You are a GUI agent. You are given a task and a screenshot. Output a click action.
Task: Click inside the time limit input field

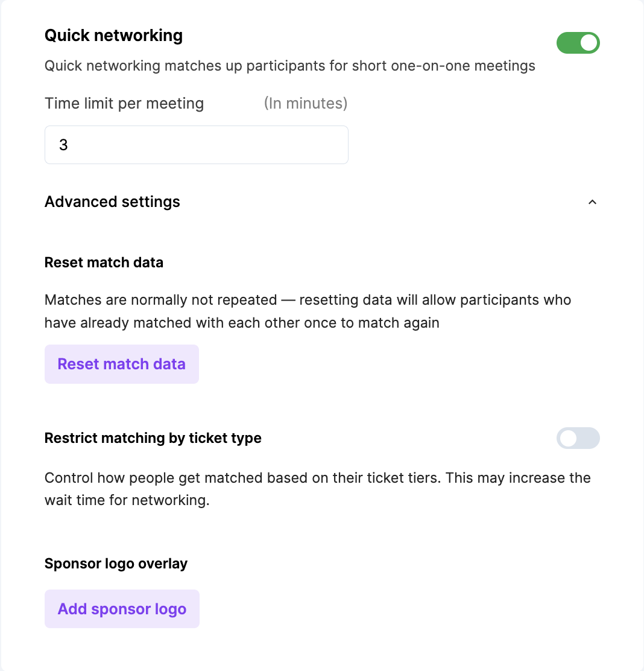point(196,145)
